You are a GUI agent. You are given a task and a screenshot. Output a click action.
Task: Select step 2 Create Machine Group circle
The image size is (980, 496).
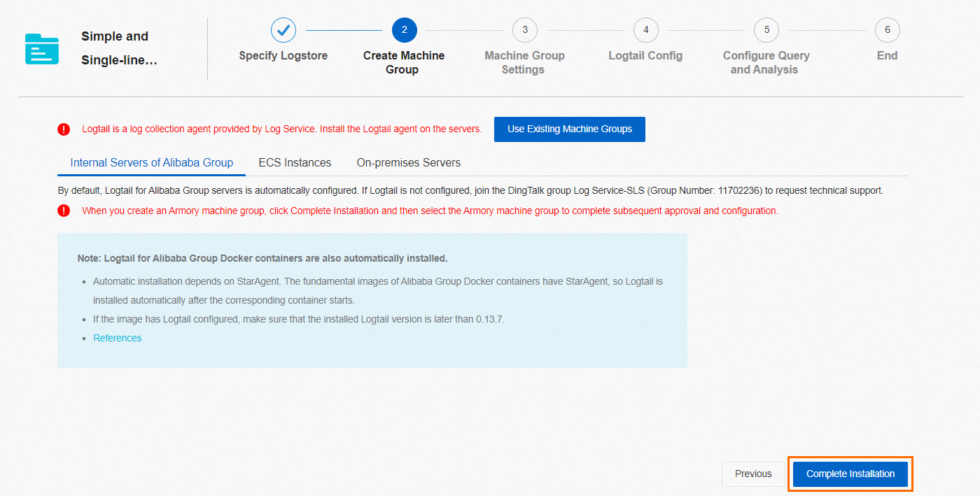404,30
